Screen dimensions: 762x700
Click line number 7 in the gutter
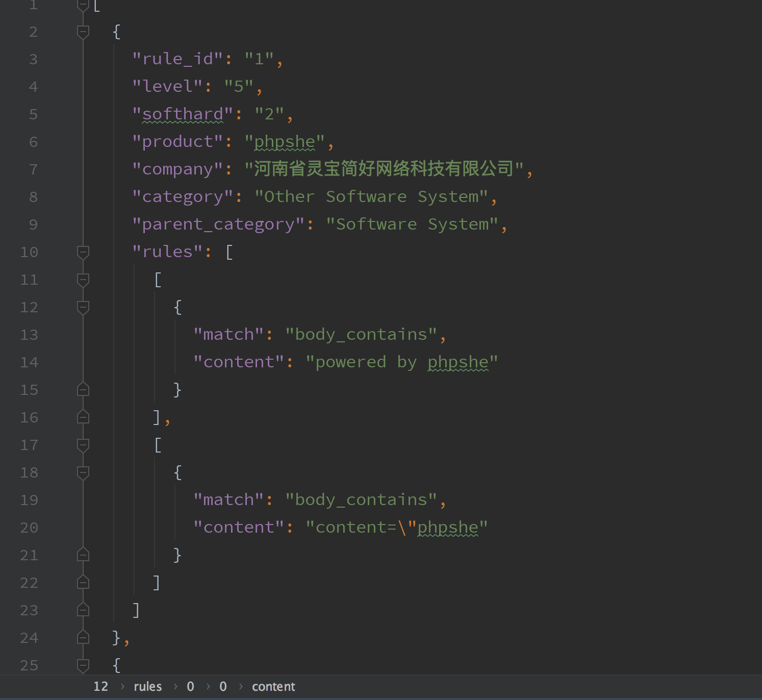pyautogui.click(x=33, y=169)
